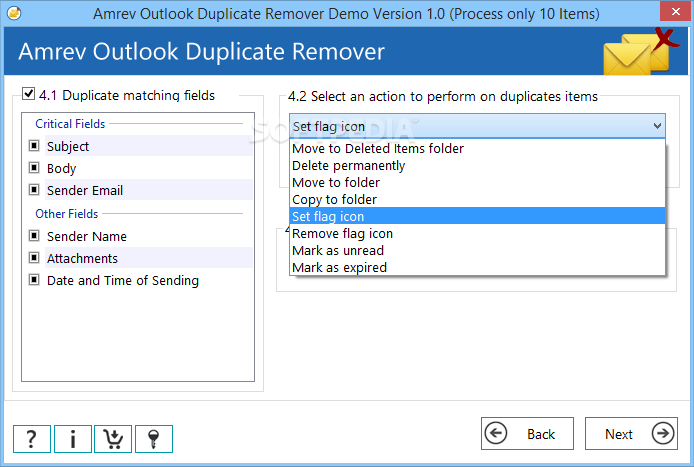Click the app icon in title bar
This screenshot has width=694, height=467.
click(x=14, y=13)
